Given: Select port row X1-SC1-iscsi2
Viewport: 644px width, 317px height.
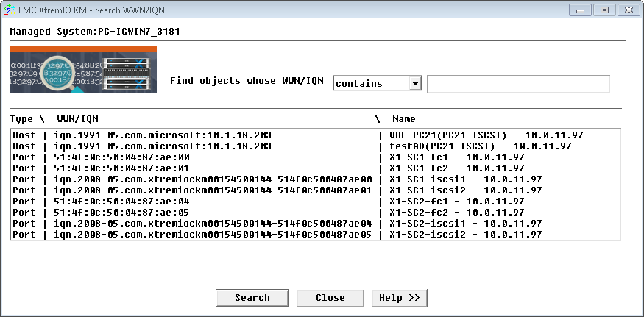Looking at the screenshot, I should 315,190.
